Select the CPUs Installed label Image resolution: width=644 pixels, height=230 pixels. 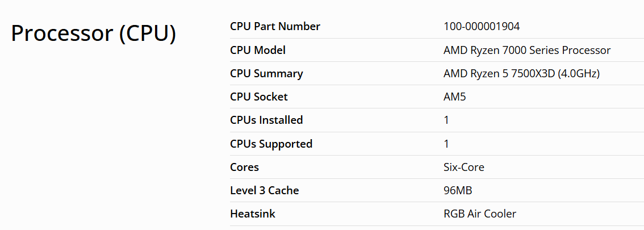[x=266, y=120]
